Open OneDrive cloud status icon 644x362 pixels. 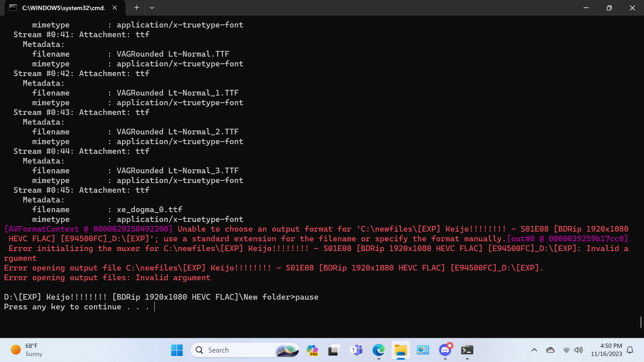tap(550, 350)
